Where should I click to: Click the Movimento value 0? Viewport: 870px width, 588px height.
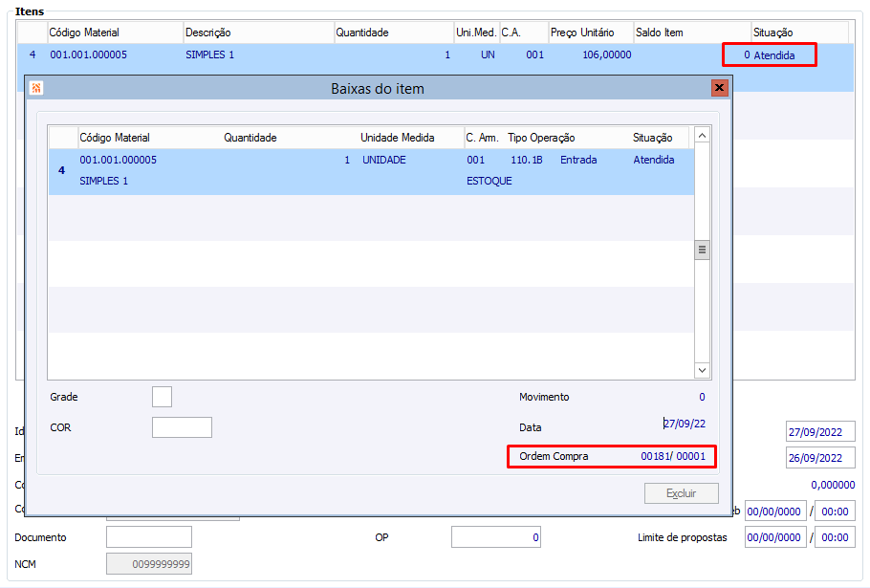pos(702,397)
